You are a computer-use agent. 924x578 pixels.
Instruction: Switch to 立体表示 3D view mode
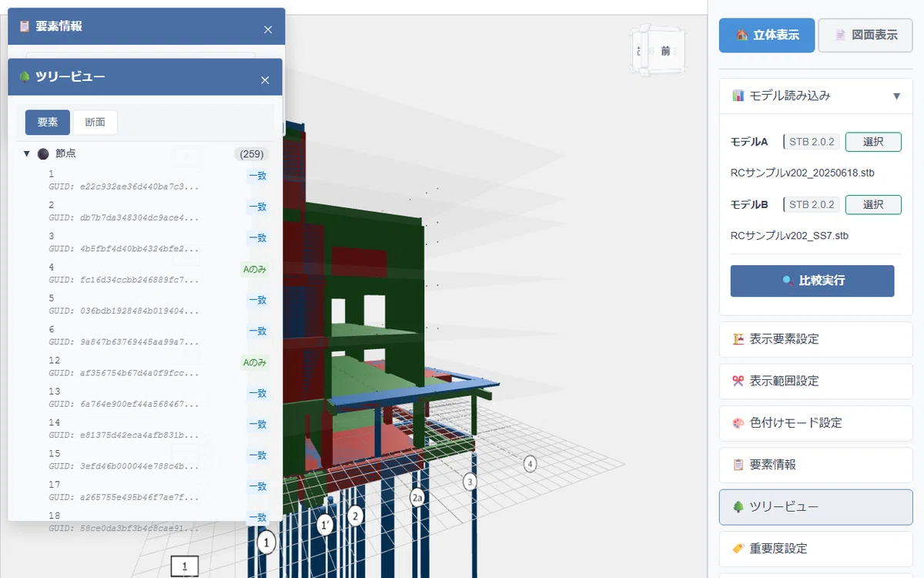pos(767,35)
